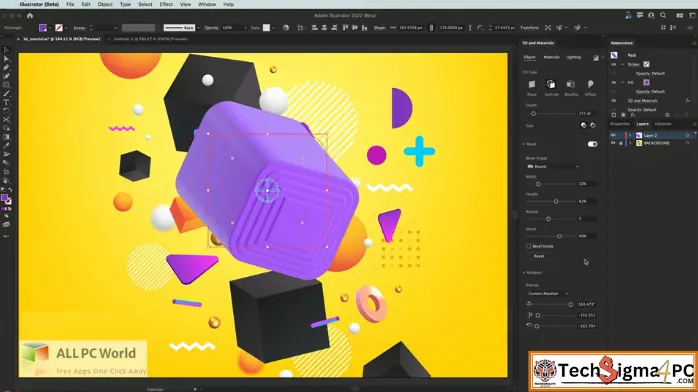Screen dimensions: 698x392
Task: Collapse the Bevel section
Action: click(524, 144)
